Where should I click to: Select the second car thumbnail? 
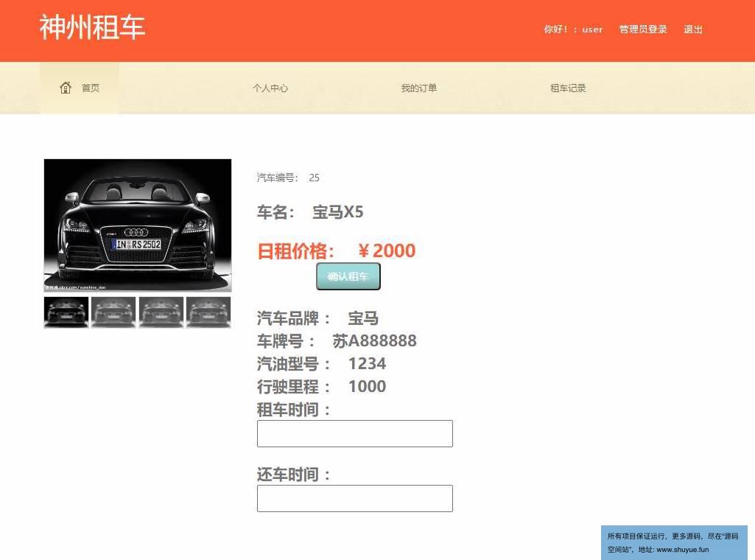(113, 312)
